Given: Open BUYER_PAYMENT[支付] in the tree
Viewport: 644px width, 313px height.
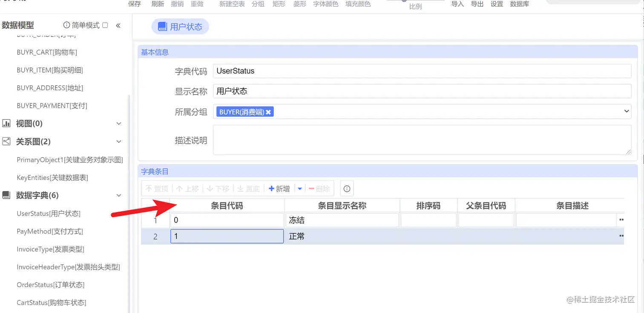Looking at the screenshot, I should (52, 105).
